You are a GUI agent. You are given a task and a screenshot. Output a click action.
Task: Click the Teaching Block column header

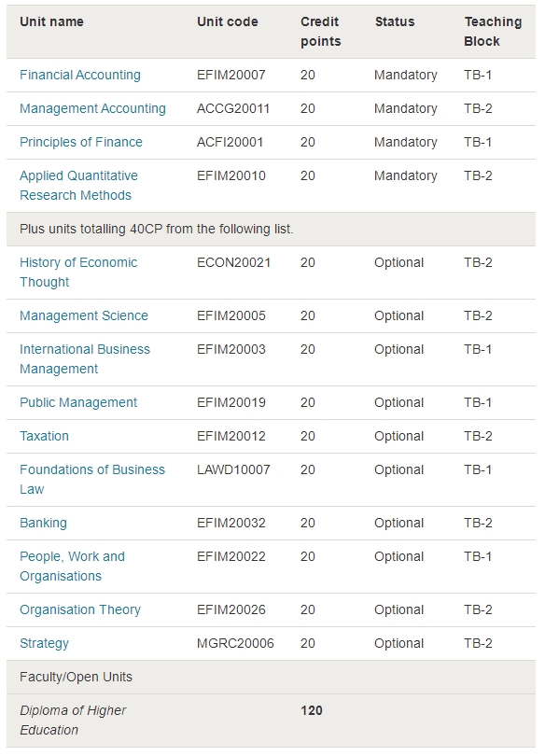493,32
